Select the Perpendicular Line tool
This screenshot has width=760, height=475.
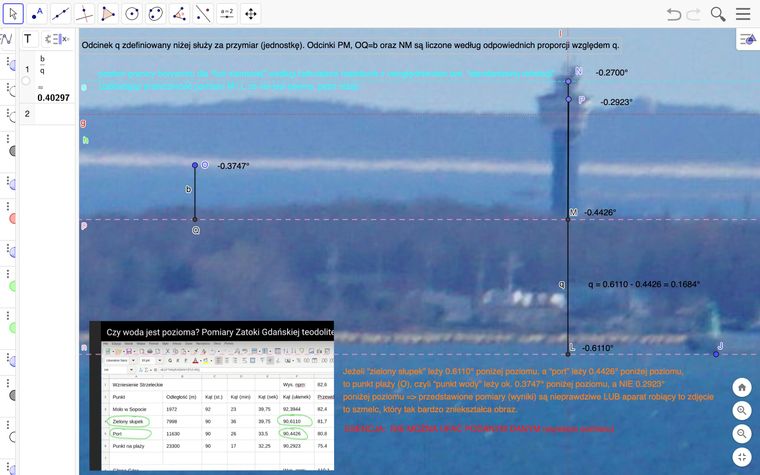85,14
